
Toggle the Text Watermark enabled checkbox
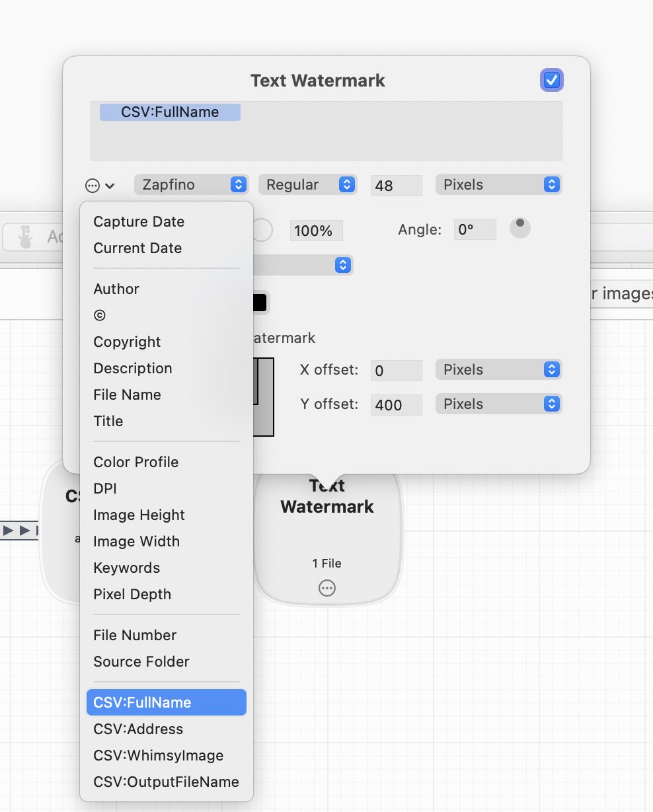click(x=551, y=81)
